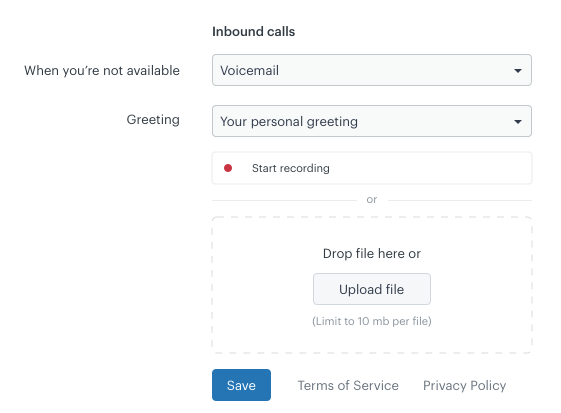Open the Voicemail dropdown
Viewport: 561px width, 413px height.
[372, 70]
